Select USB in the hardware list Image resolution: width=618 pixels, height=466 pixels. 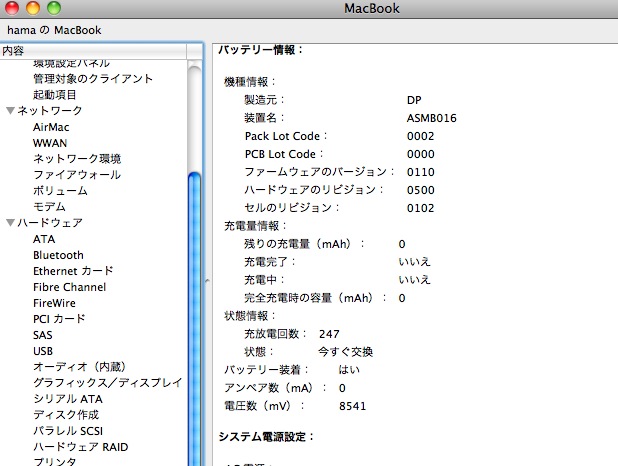click(x=43, y=351)
